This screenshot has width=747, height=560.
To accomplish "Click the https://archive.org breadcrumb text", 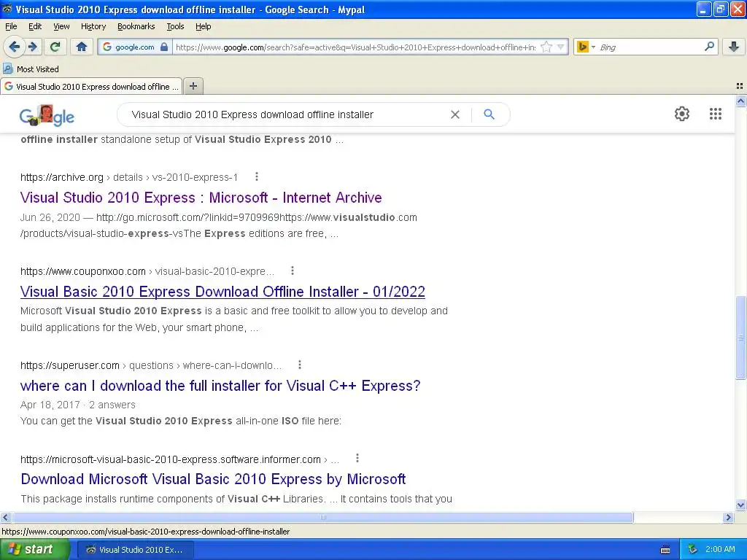I will (61, 177).
